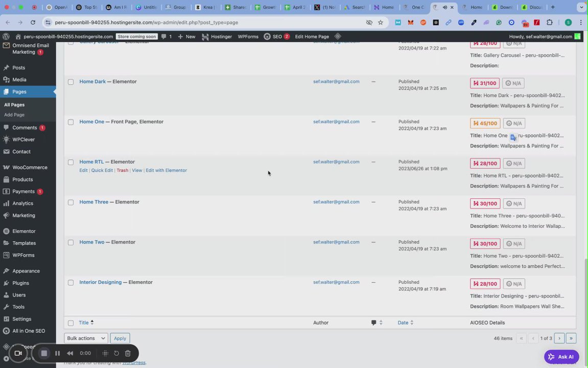Screen dimensions: 588x368
Task: Click the 31/100 SEO score for Home Dark
Action: pos(485,83)
